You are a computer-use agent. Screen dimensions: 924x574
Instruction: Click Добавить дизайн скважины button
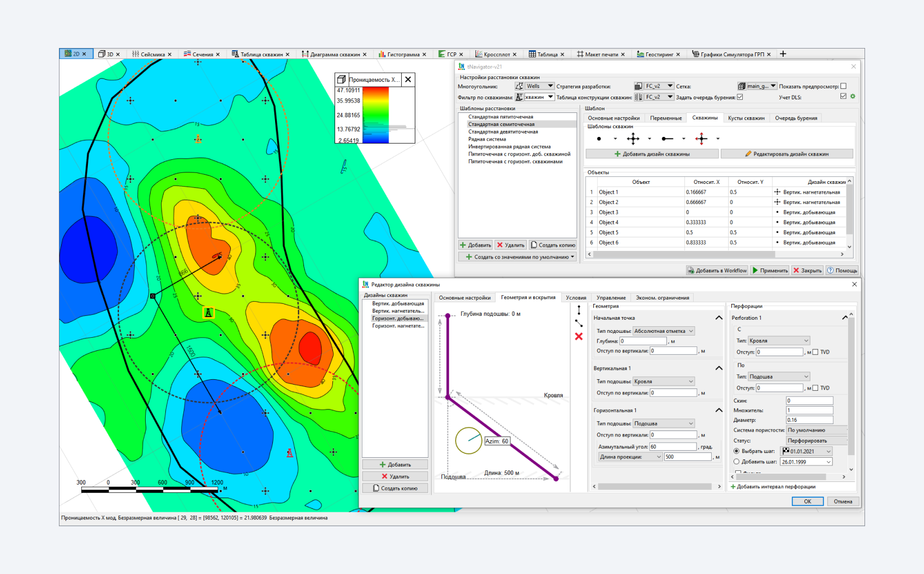[652, 154]
